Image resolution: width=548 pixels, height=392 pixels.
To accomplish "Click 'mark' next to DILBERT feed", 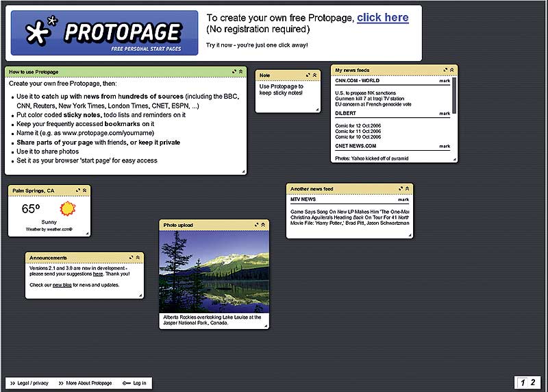I will coord(445,114).
